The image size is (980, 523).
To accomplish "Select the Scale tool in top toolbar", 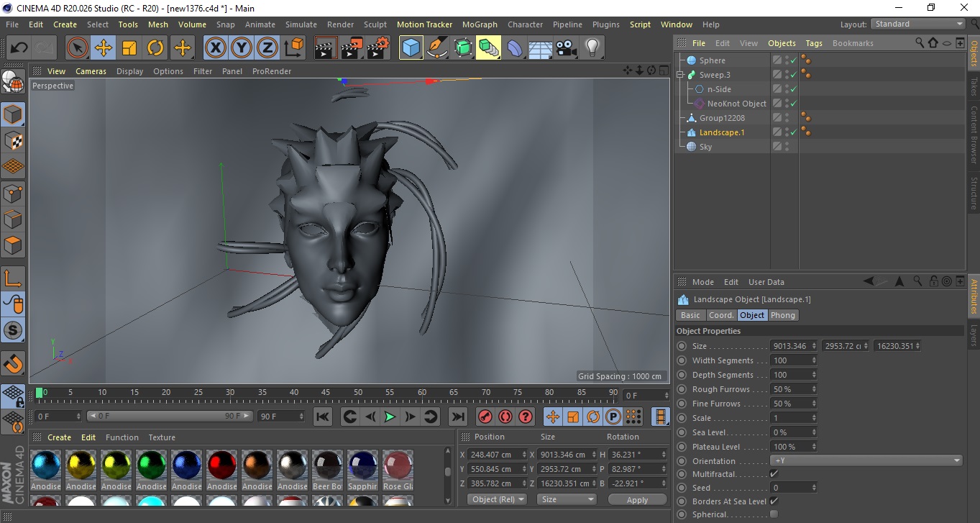I will click(129, 48).
